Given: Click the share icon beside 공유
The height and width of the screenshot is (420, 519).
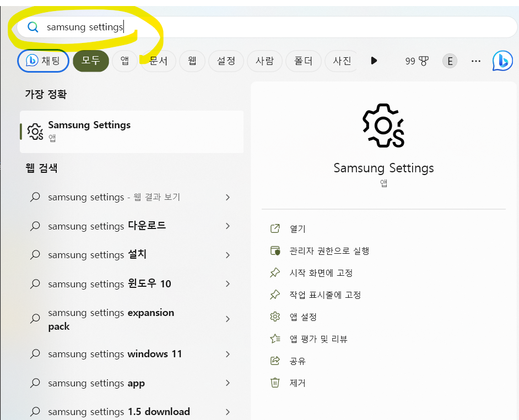Looking at the screenshot, I should (x=275, y=361).
